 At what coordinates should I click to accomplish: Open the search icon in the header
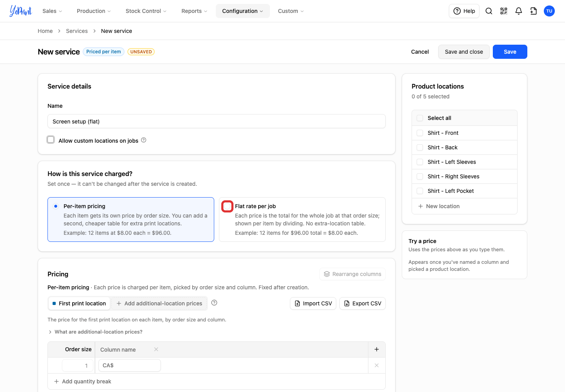pos(489,11)
